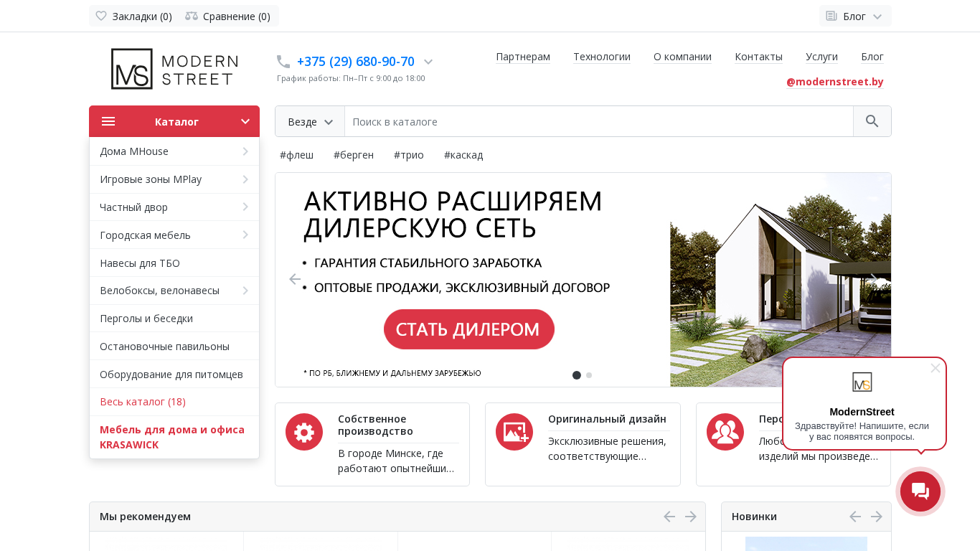Open Навесы для ТБО category
Screen dimensions: 980x551
click(174, 263)
